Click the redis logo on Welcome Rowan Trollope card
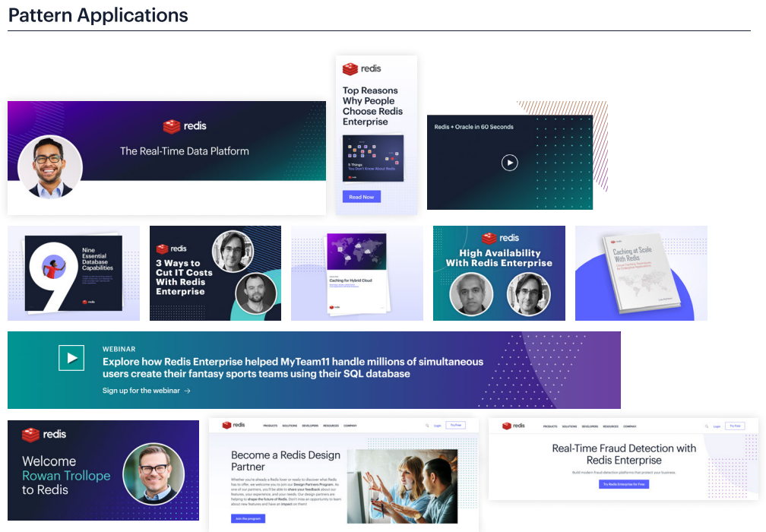766x532 pixels. [44, 434]
